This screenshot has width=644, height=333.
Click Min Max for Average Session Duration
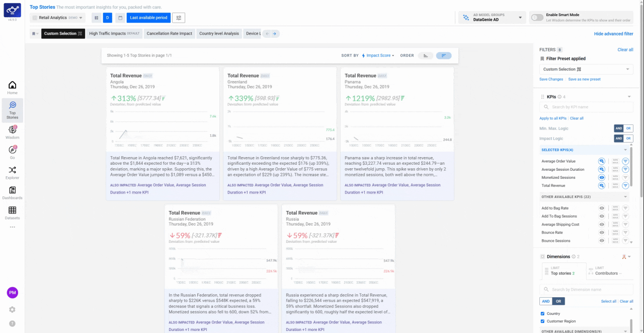coord(615,169)
